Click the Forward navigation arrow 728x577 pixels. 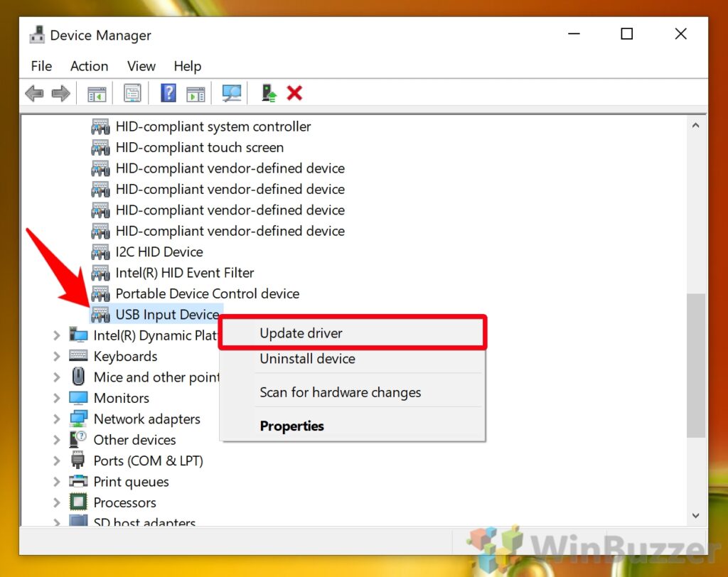[x=60, y=92]
